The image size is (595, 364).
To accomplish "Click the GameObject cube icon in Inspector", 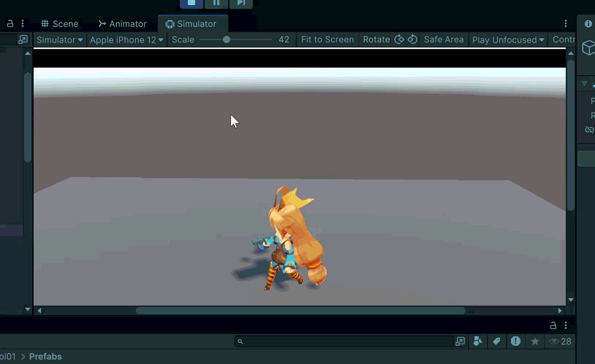I will pos(588,48).
